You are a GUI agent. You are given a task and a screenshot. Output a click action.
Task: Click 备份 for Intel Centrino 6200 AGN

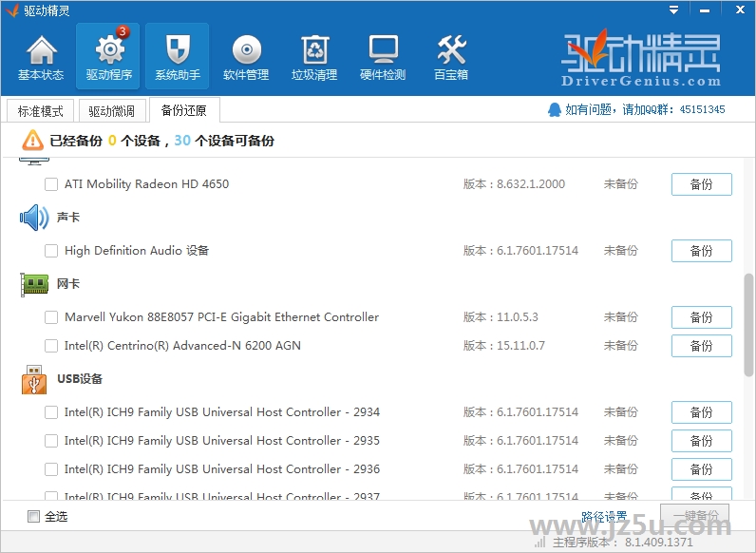(702, 346)
